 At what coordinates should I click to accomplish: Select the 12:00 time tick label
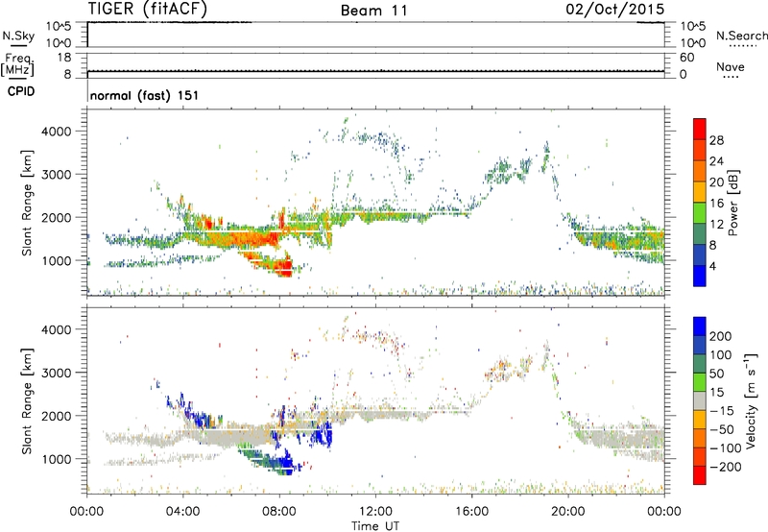[x=375, y=512]
